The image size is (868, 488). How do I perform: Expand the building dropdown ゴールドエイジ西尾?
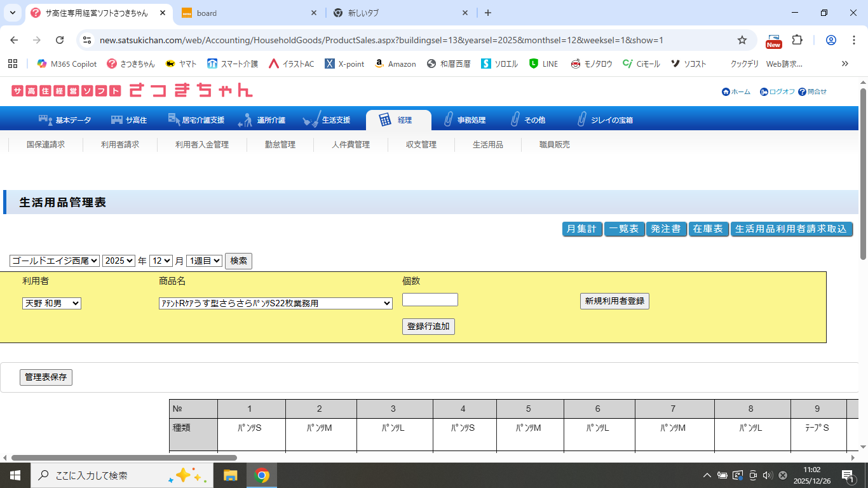tap(55, 261)
